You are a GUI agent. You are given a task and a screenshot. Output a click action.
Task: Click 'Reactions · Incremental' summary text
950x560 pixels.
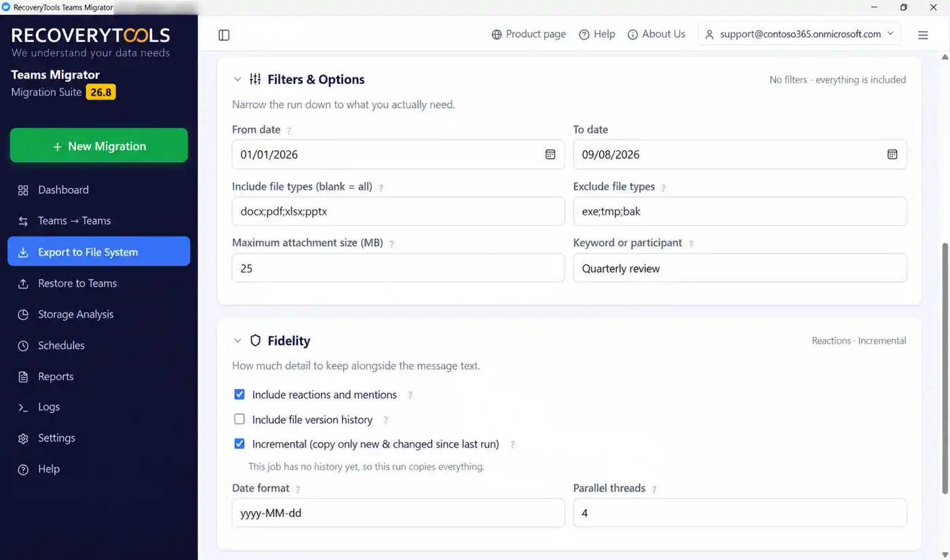pos(858,341)
